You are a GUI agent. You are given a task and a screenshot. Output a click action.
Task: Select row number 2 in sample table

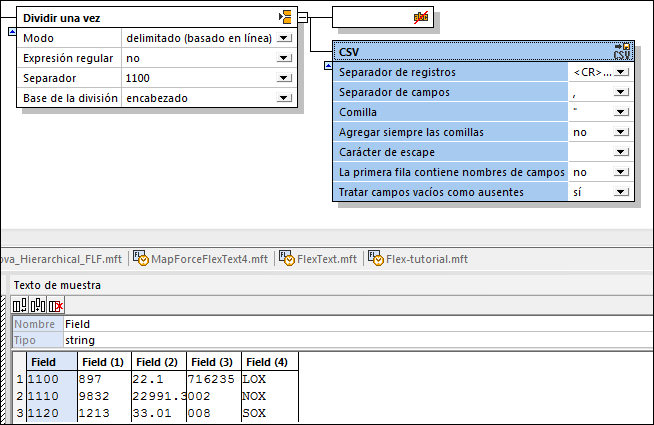20,396
